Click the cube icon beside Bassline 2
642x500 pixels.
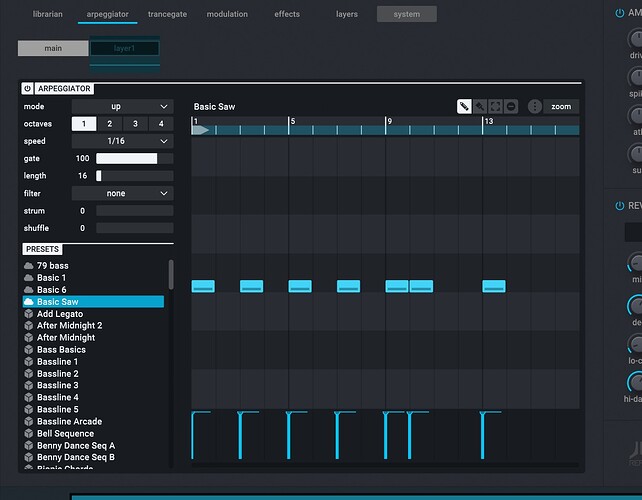point(29,373)
